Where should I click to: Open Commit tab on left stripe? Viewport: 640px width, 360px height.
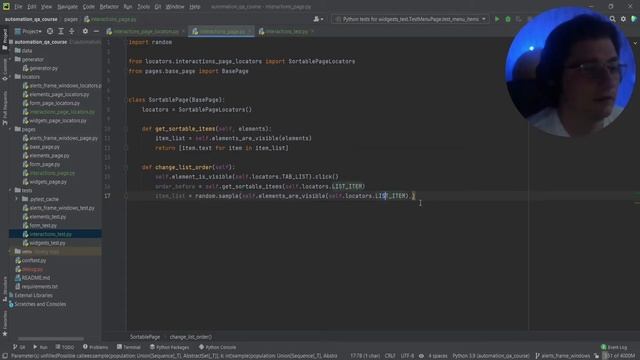coord(4,70)
